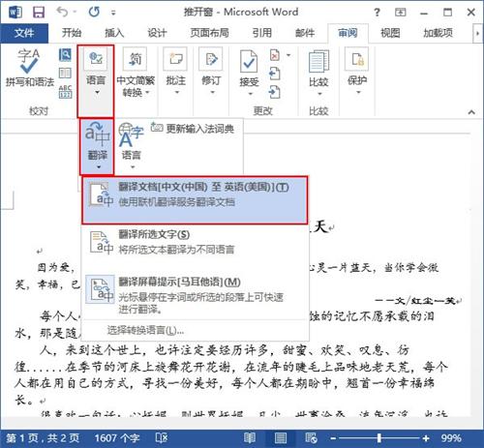Expand the 修订 tracking dropdown
The width and height of the screenshot is (484, 448).
coord(211,72)
